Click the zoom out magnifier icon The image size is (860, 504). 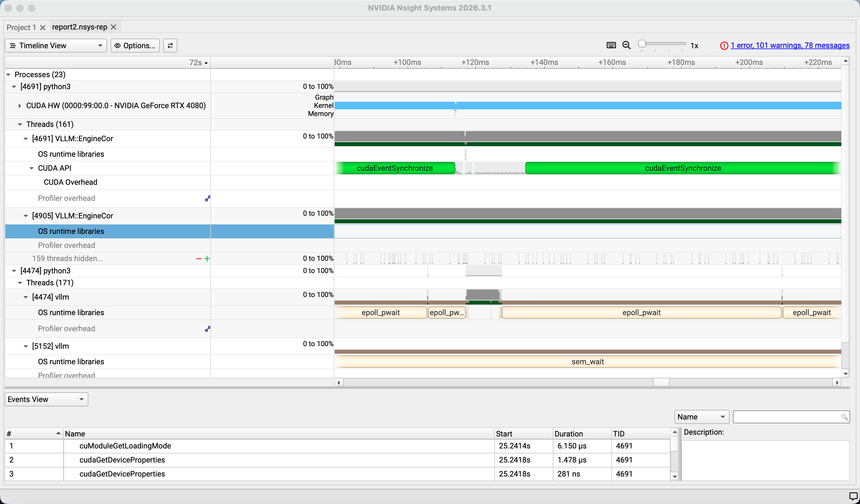(x=626, y=45)
